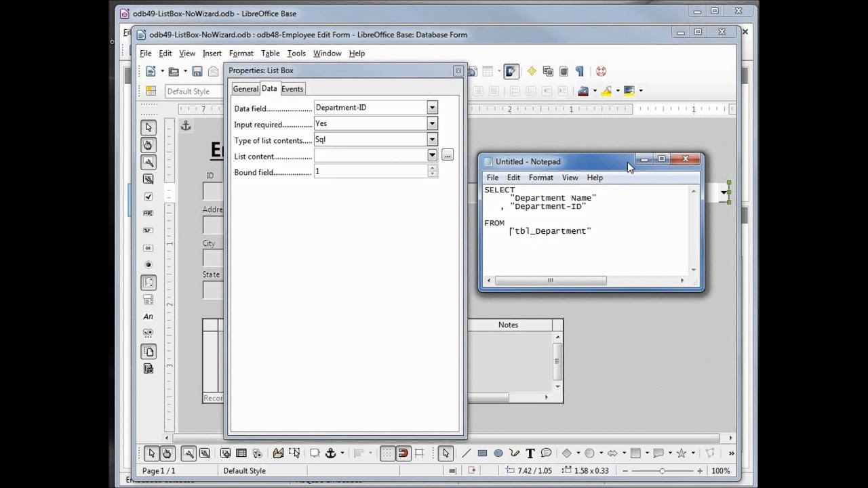The width and height of the screenshot is (868, 488).
Task: Switch to the General tab in Properties
Action: point(245,89)
